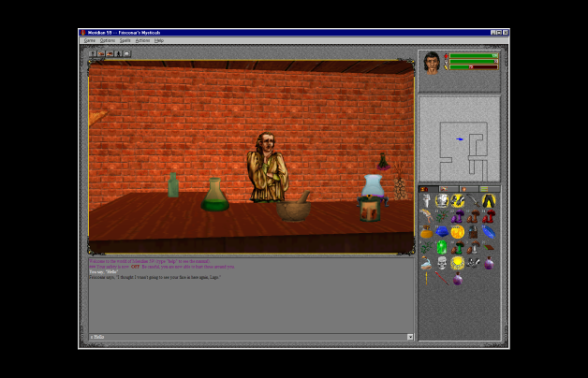Select the yellow glowing necklace item

[x=458, y=263]
